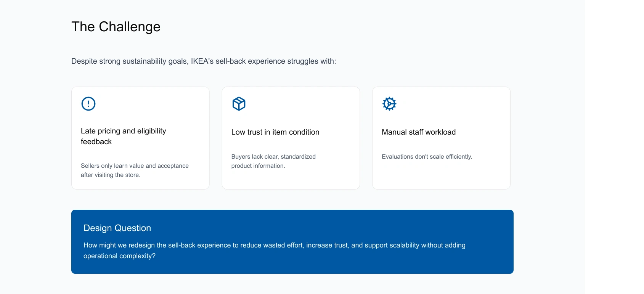Click the package box icon
Image resolution: width=644 pixels, height=294 pixels.
[x=239, y=104]
